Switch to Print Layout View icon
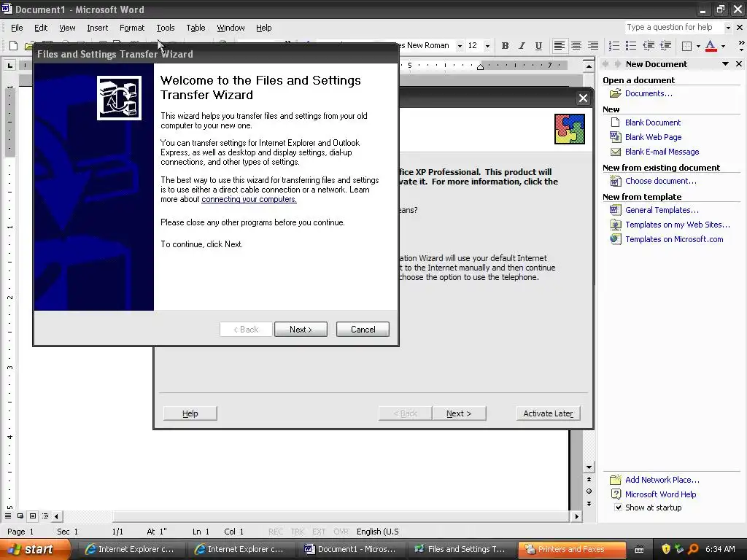Image resolution: width=747 pixels, height=560 pixels. (33, 516)
